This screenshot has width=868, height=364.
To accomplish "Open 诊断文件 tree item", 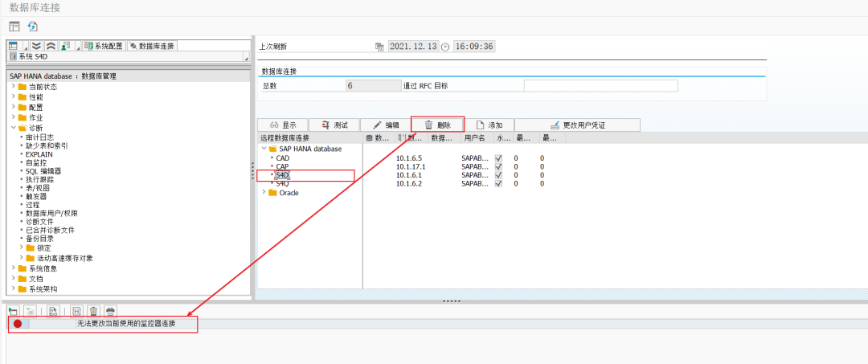I will tap(39, 221).
